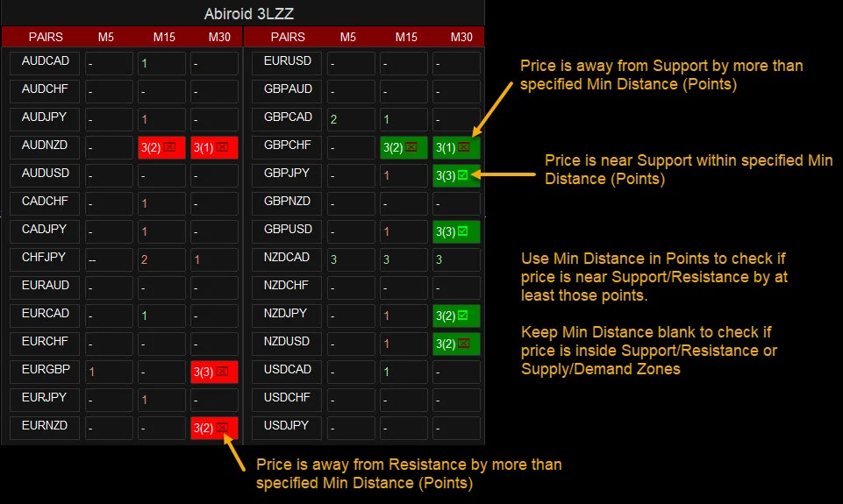Click the checkmark icon in NZDJPY M30 cell
843x504 pixels.
[463, 316]
